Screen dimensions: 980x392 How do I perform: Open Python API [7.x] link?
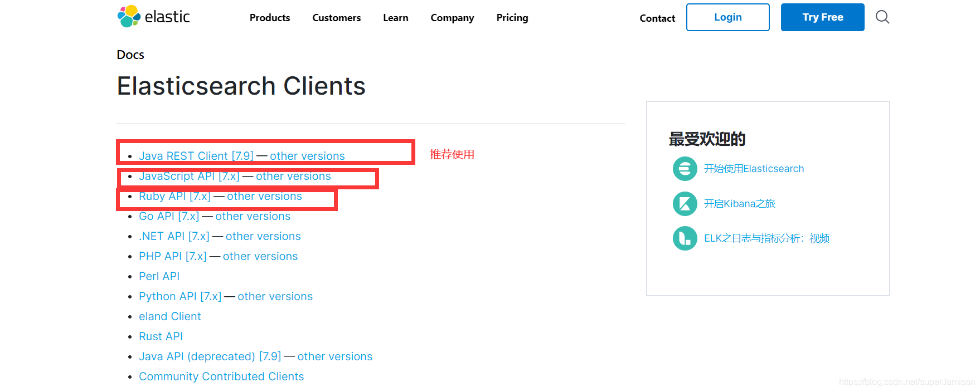(180, 296)
